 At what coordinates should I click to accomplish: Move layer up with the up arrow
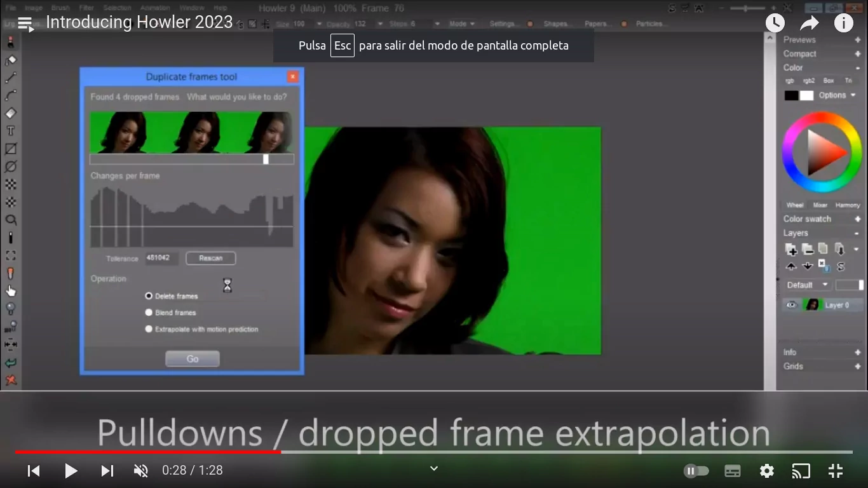791,266
